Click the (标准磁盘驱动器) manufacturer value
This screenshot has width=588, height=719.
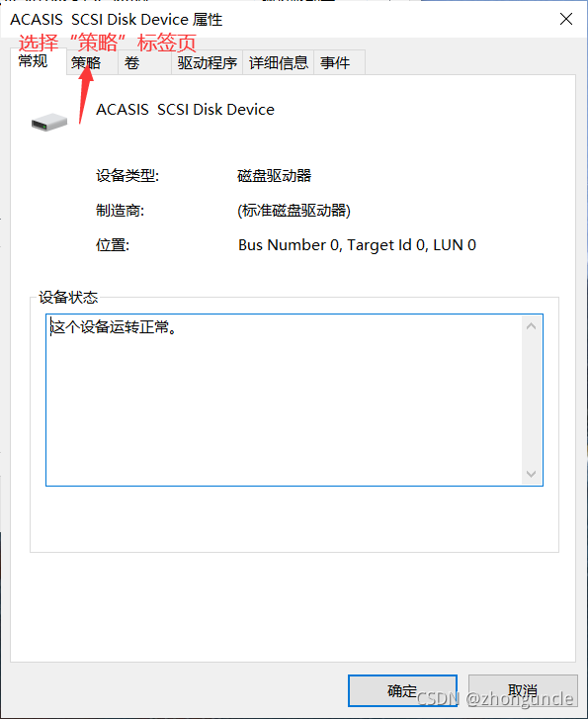[294, 211]
